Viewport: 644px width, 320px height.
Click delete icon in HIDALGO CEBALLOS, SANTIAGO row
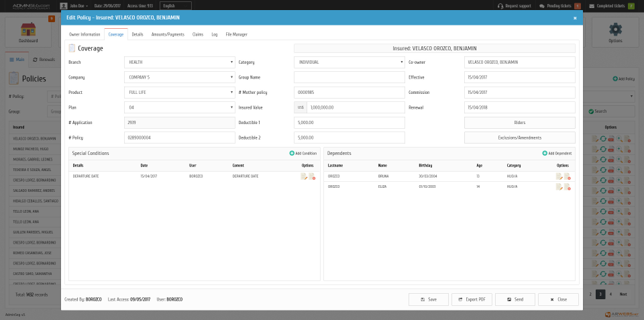tap(628, 201)
